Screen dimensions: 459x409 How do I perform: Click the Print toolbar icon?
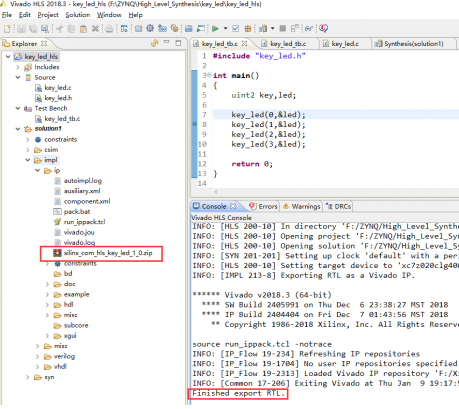pyautogui.click(x=109, y=29)
